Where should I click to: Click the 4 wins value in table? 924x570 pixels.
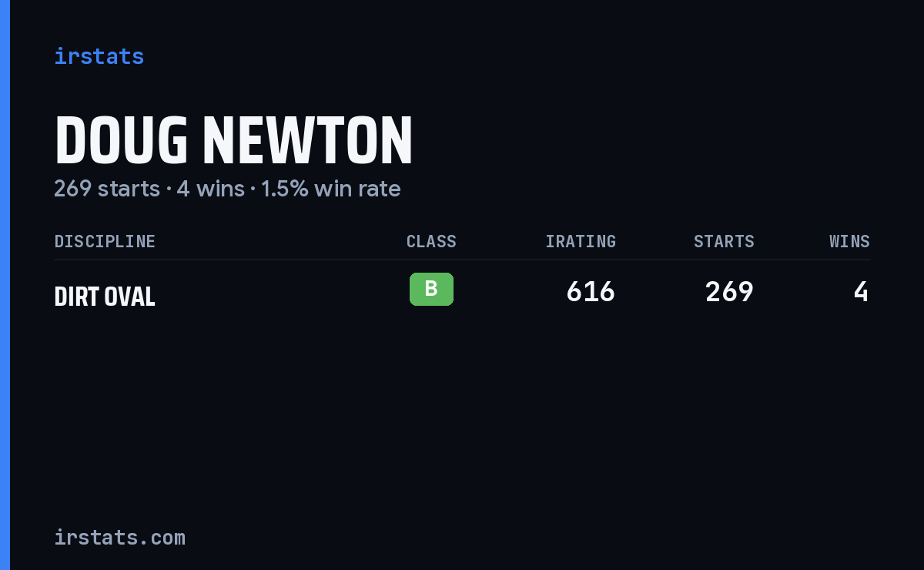pos(862,292)
